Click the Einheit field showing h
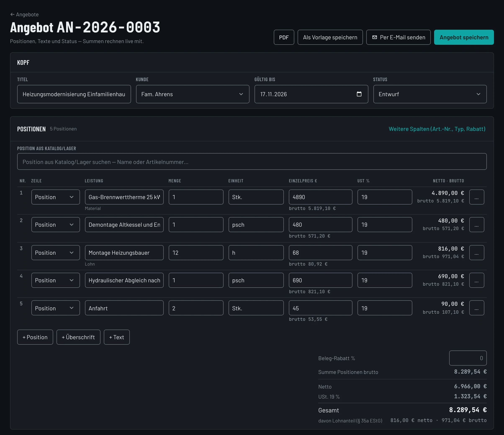504x435 pixels. (x=256, y=252)
